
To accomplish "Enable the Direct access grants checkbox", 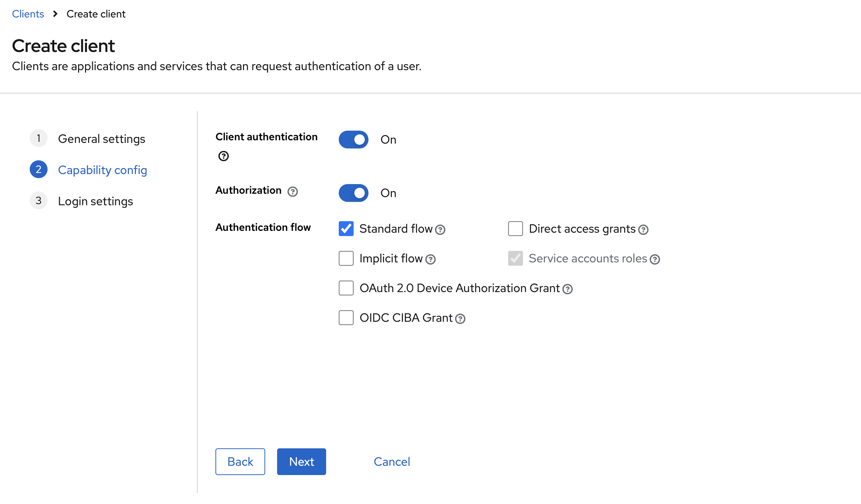I will (x=515, y=229).
